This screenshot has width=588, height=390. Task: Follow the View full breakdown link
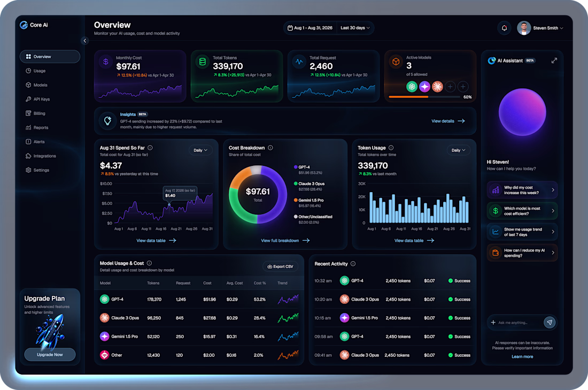[x=285, y=240]
